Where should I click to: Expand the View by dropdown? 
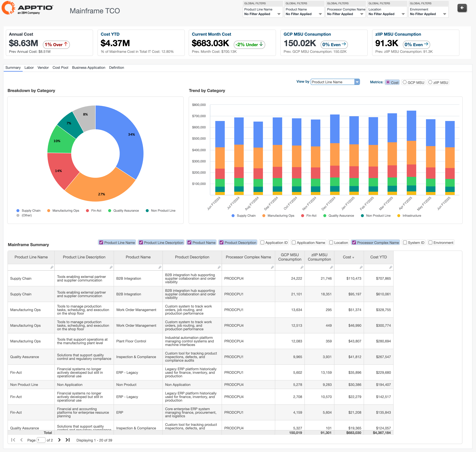pos(357,82)
